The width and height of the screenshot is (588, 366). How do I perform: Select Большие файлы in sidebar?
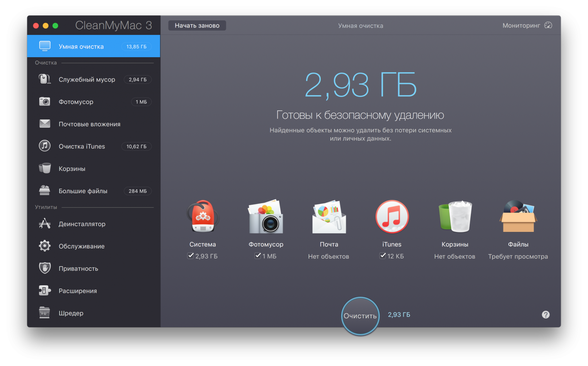[x=94, y=191]
